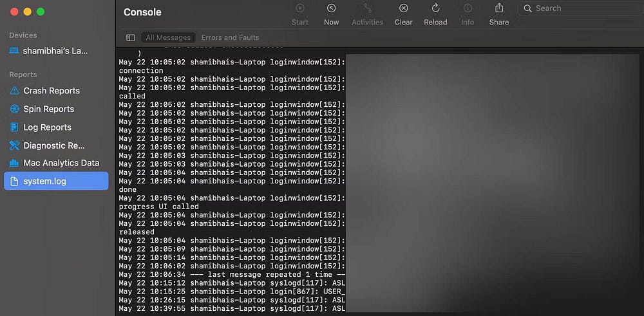Click the Devices section header
Viewport: 644px width, 316px height.
coord(23,35)
